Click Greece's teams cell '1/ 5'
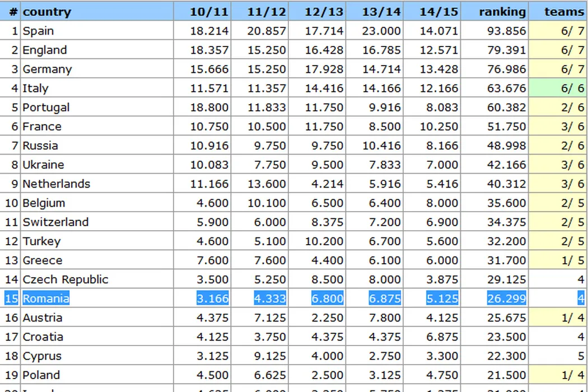The height and width of the screenshot is (392, 588). click(572, 260)
